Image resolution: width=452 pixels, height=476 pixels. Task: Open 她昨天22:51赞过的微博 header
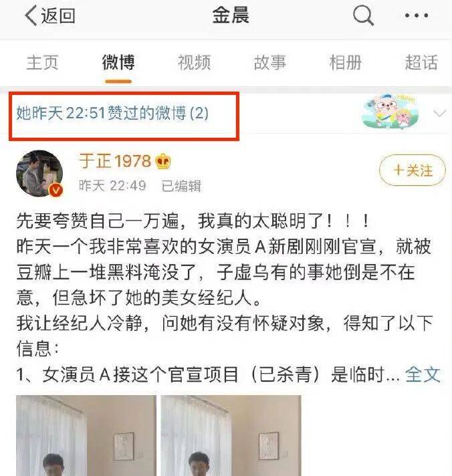click(112, 113)
